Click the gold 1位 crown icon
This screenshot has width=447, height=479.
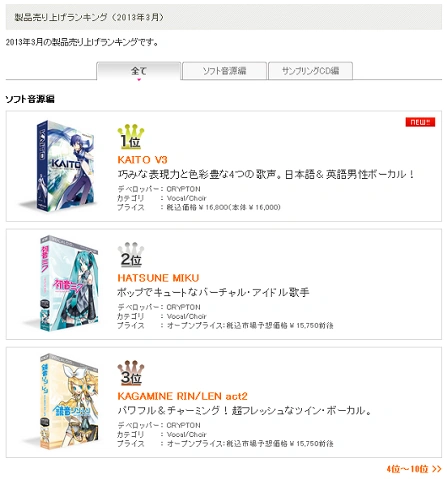click(131, 136)
